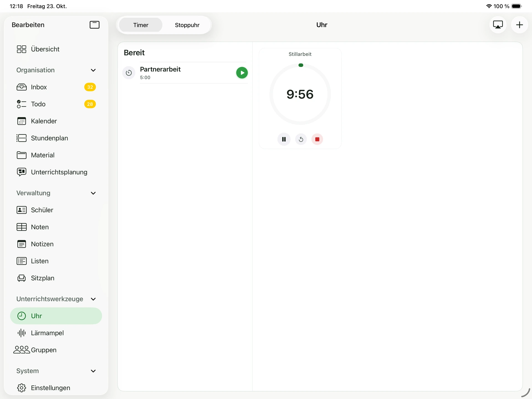Open the Noten gradebook
This screenshot has width=532, height=399.
tap(56, 227)
